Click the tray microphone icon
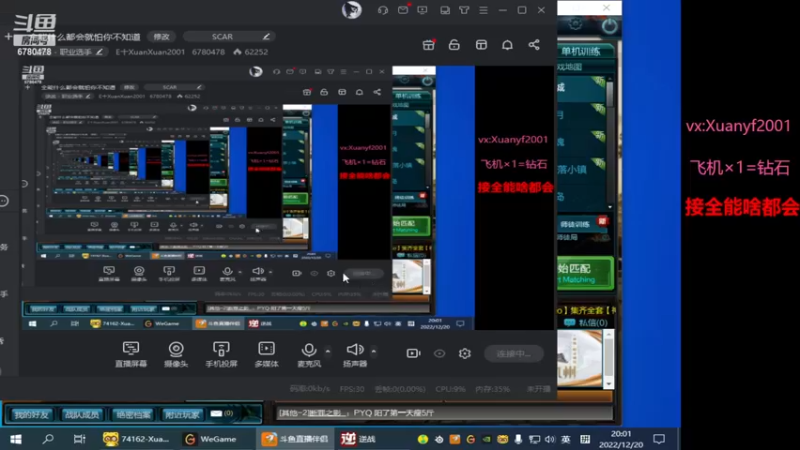Viewport: 800px width, 450px height. tap(518, 439)
